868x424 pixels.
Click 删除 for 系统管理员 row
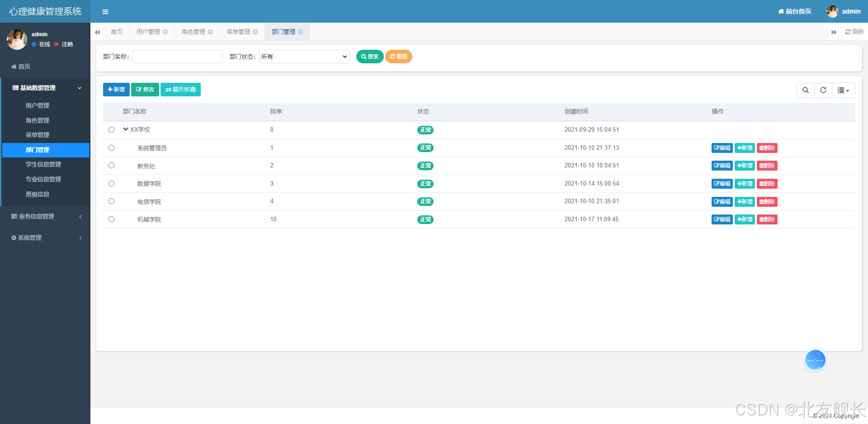(x=767, y=148)
